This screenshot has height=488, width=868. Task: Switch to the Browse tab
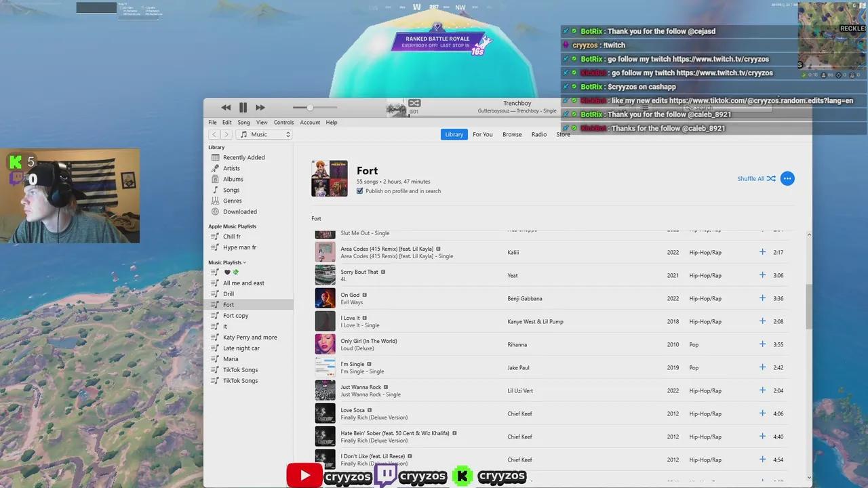512,134
